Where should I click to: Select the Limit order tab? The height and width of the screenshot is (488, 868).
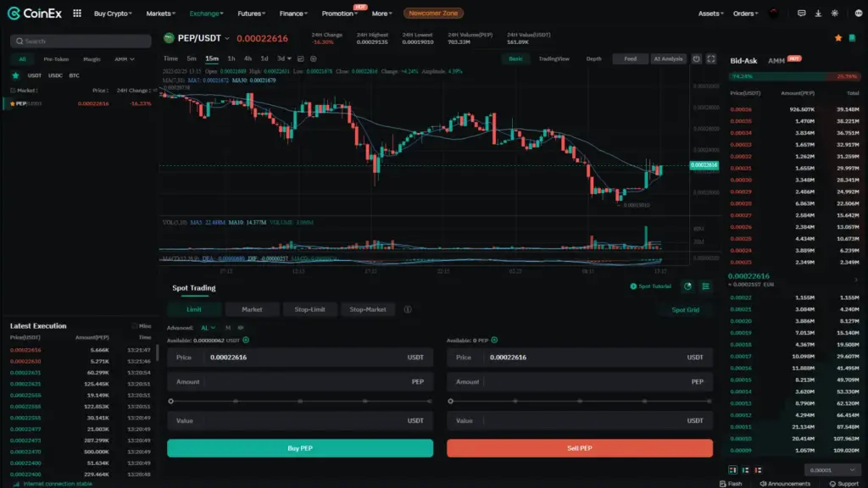[x=194, y=309]
